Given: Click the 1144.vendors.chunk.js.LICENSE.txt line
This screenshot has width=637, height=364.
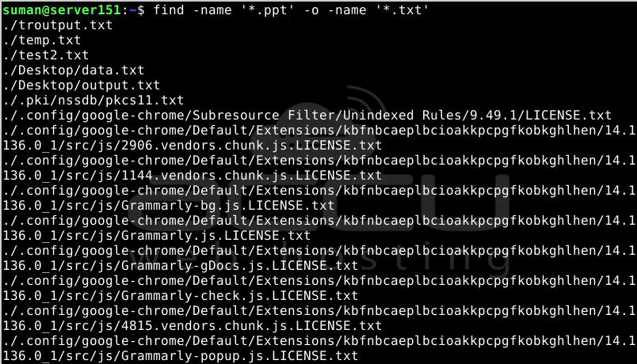Looking at the screenshot, I should pyautogui.click(x=193, y=176).
